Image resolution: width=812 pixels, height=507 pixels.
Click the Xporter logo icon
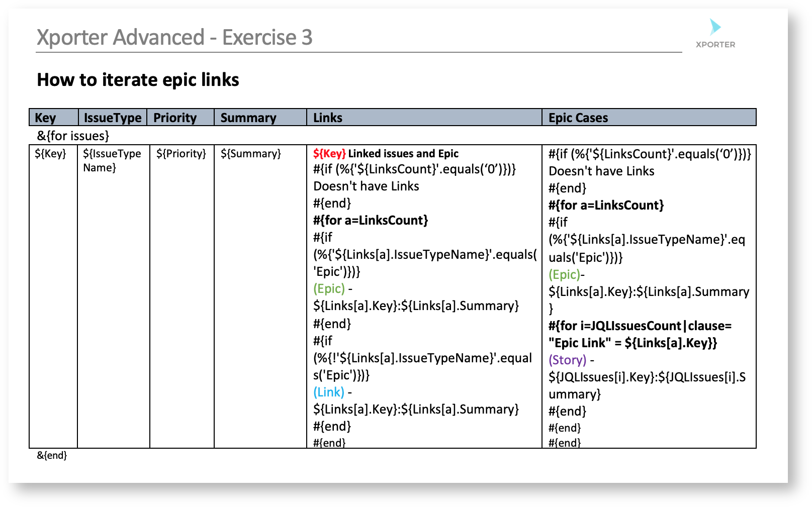point(714,28)
